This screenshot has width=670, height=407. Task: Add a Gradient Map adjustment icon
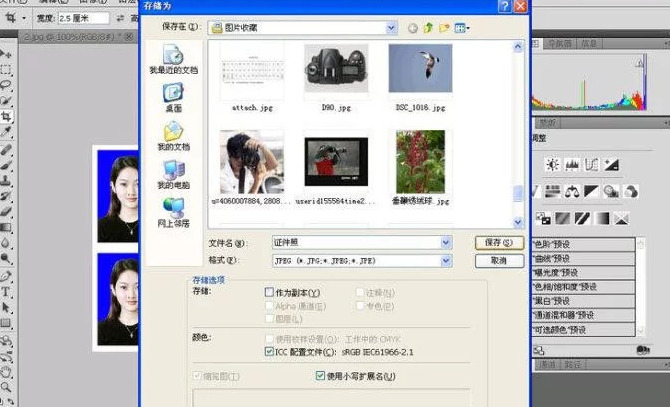[602, 219]
